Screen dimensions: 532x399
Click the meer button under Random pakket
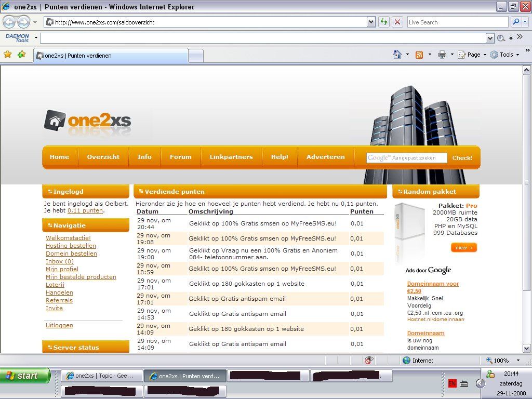click(464, 248)
